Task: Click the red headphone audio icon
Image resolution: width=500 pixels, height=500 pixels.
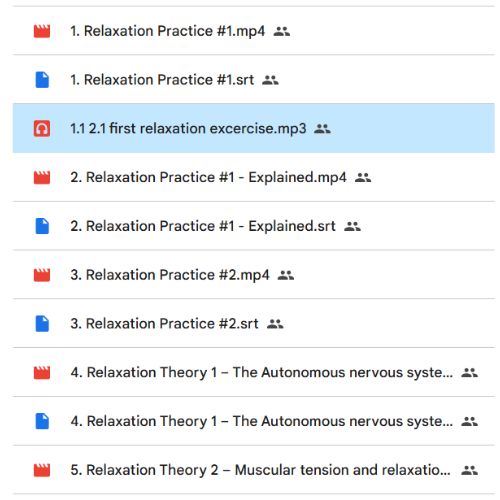Action: [42, 128]
